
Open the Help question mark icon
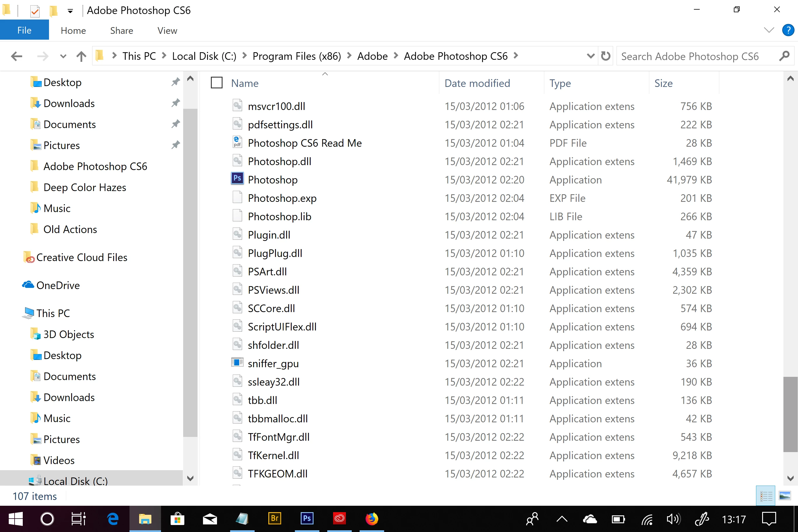[x=788, y=31]
